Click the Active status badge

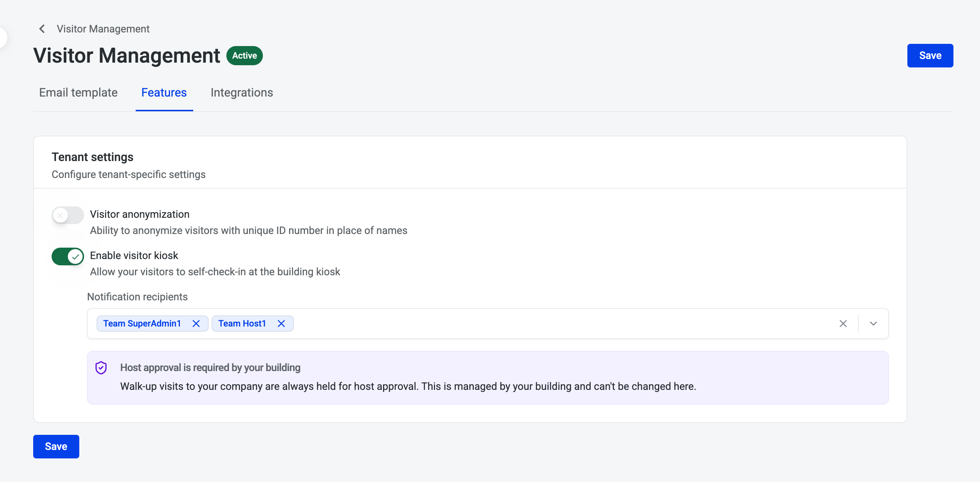click(244, 56)
